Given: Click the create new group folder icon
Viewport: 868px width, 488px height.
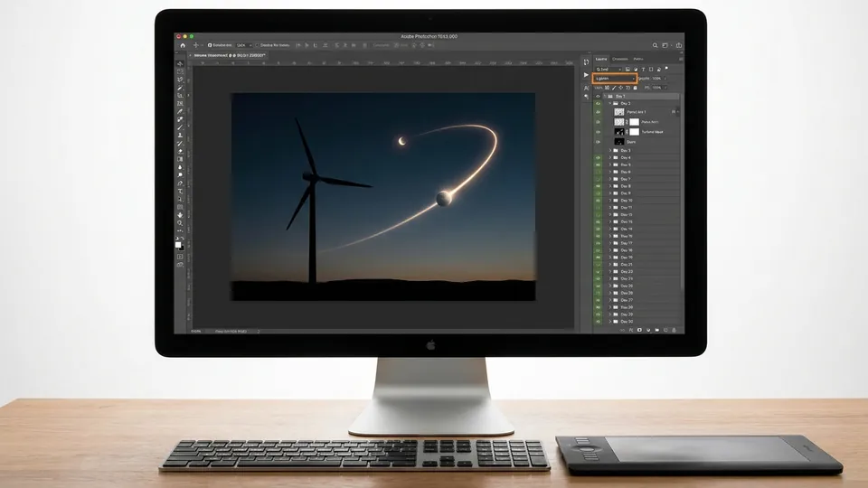Looking at the screenshot, I should [x=656, y=331].
